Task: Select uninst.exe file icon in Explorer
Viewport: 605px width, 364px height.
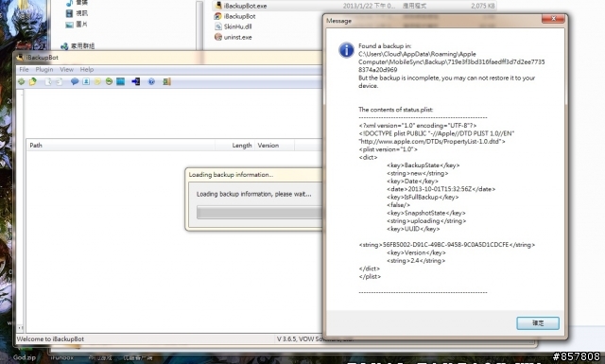Action: point(218,37)
